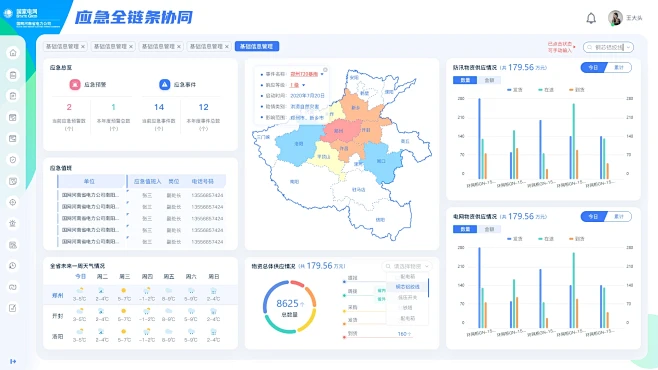The image size is (658, 370).
Task: Open the notification bell in the header
Action: click(591, 18)
